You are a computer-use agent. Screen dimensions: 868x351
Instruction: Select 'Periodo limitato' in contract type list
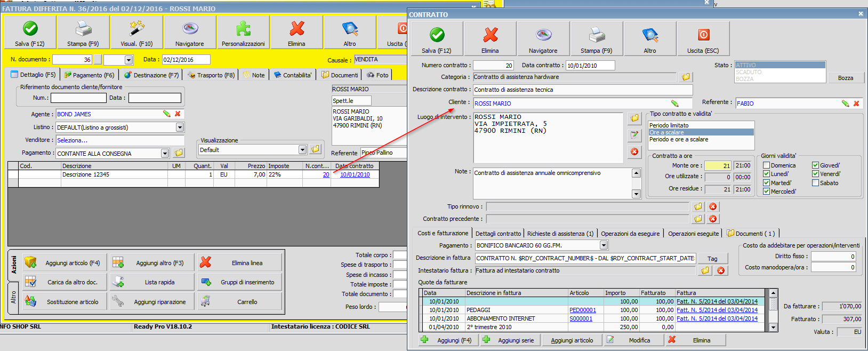pyautogui.click(x=701, y=125)
